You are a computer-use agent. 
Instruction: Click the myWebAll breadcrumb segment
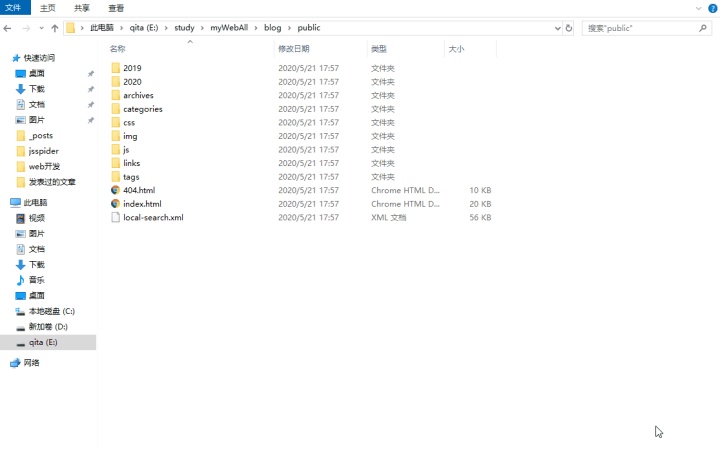(228, 28)
